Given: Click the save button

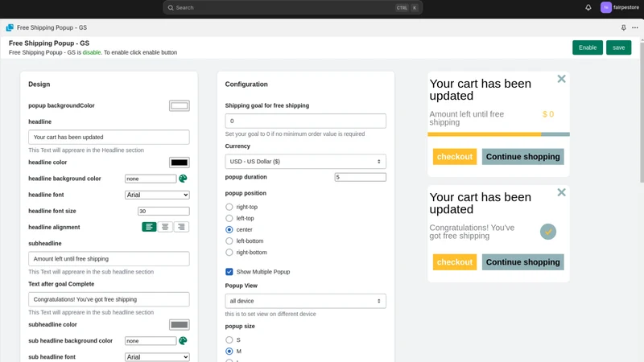Looking at the screenshot, I should click(x=618, y=47).
